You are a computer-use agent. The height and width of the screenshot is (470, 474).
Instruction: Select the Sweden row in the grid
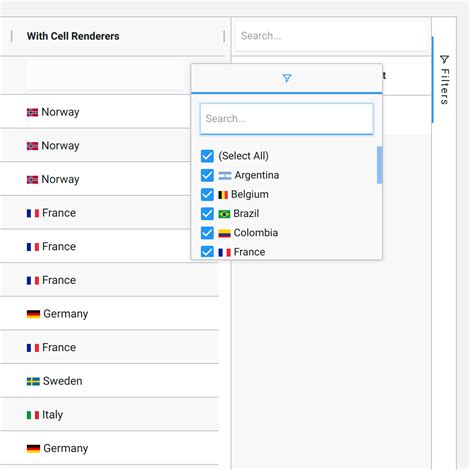click(x=109, y=381)
